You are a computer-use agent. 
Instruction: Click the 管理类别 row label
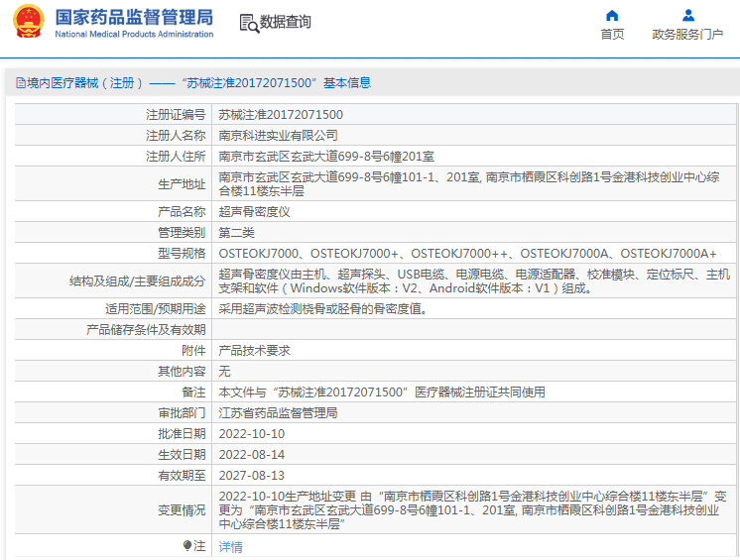tap(182, 232)
